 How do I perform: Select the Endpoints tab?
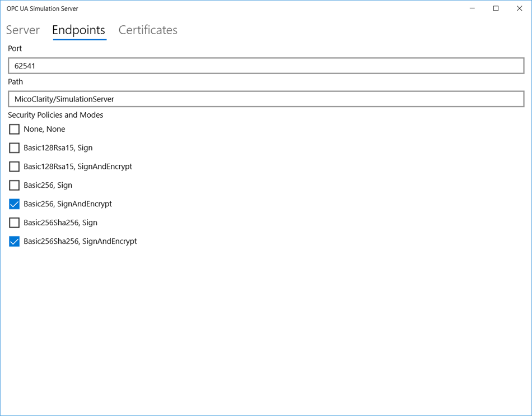point(78,30)
